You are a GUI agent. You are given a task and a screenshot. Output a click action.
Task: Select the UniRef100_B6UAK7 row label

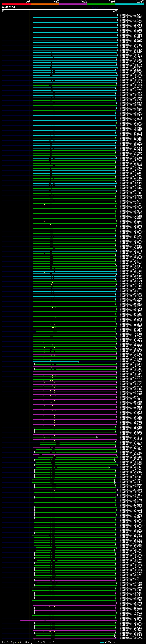coord(131,50)
